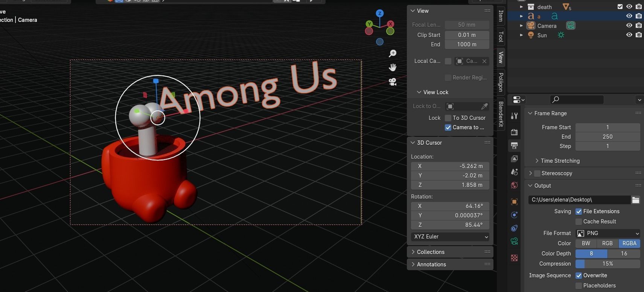Collapse the View Lock subpanel
Image resolution: width=644 pixels, height=292 pixels.
point(419,92)
